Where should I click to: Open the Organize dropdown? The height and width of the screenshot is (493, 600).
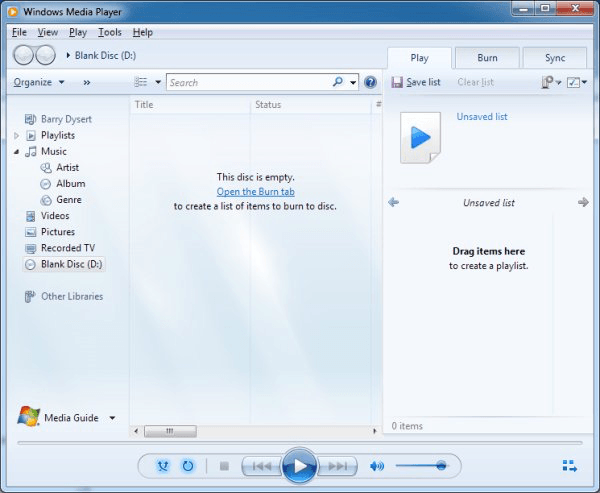pos(39,82)
